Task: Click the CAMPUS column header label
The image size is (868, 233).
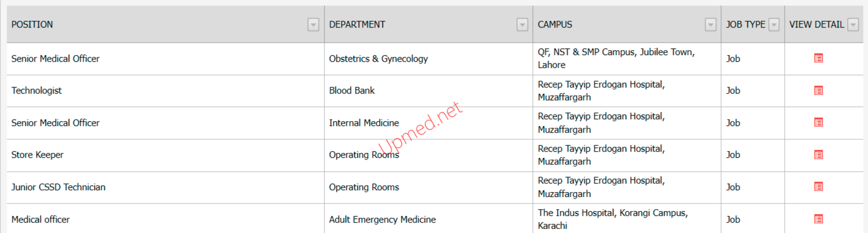Action: [555, 24]
